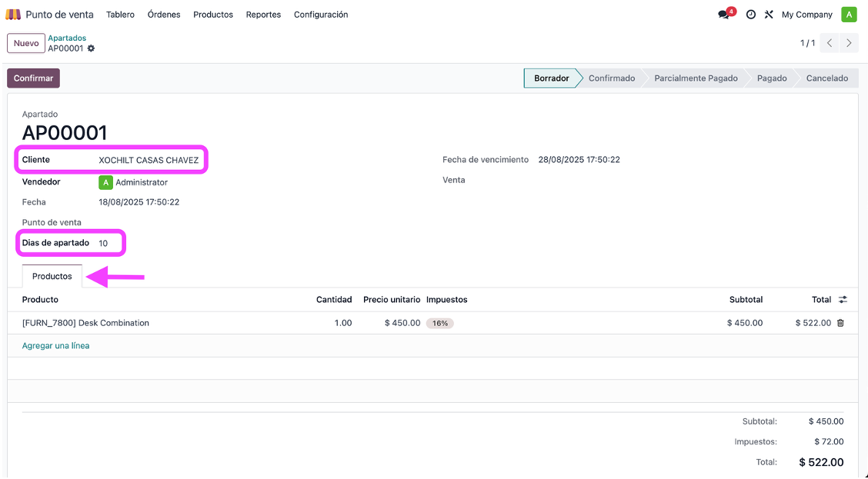The height and width of the screenshot is (479, 868).
Task: Select the Parcialmente Pagado status
Action: tap(696, 78)
